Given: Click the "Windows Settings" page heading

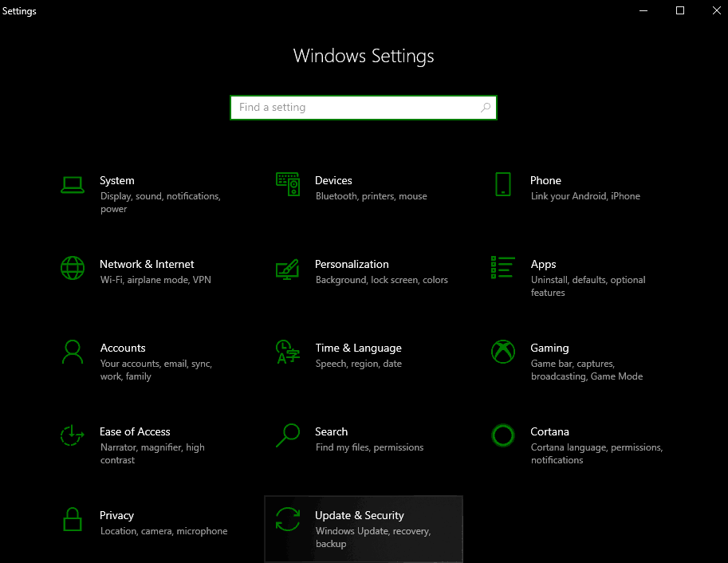Looking at the screenshot, I should (x=364, y=56).
